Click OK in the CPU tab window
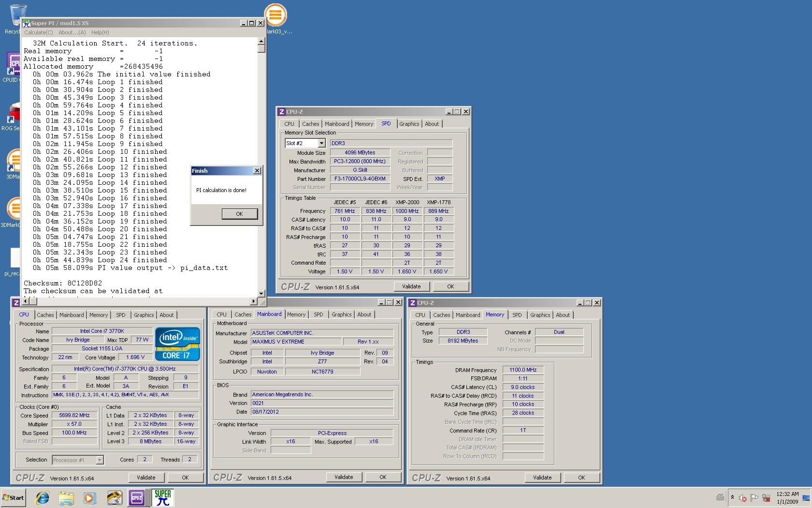812x508 pixels. tap(185, 478)
